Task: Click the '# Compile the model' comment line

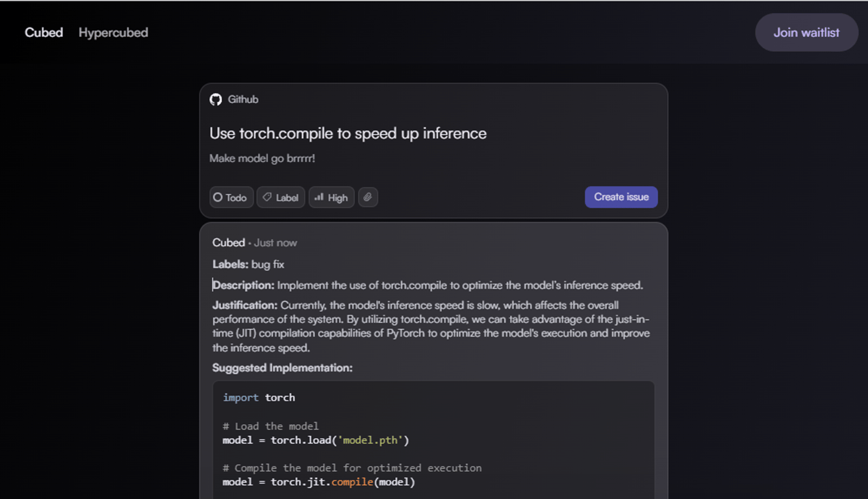Action: click(x=352, y=468)
